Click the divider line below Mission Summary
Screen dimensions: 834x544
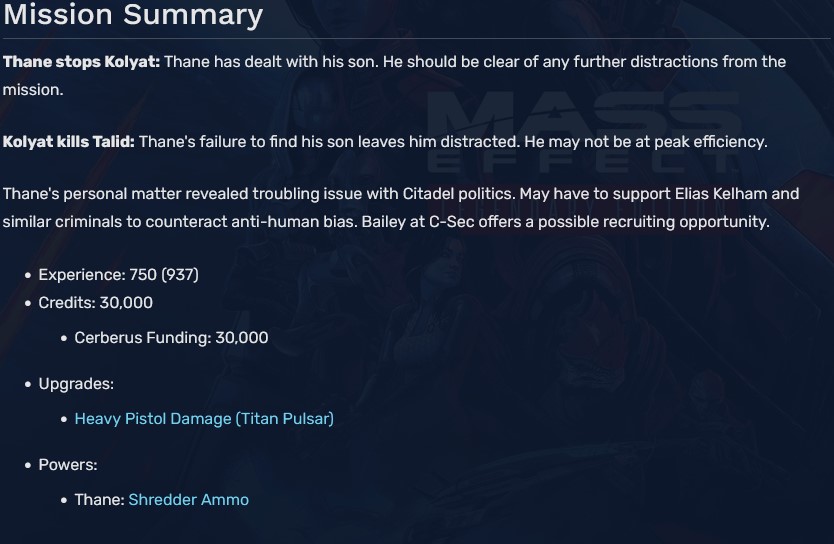[417, 39]
